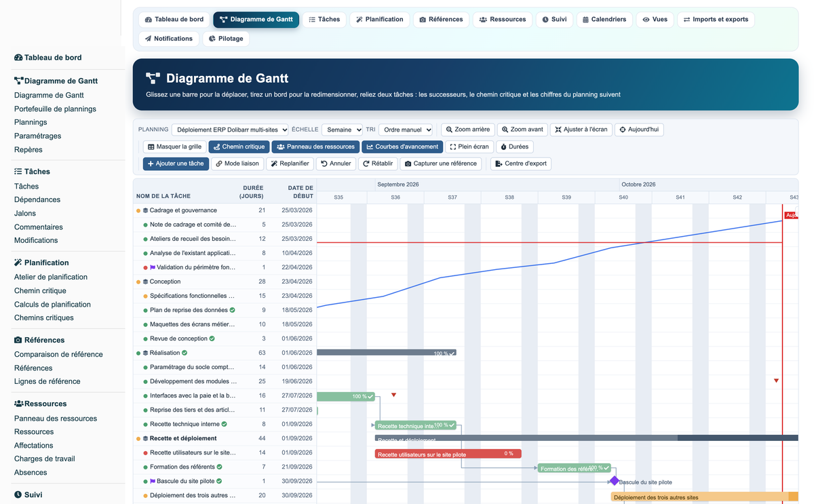Click green check on Recette technique interne row

click(225, 424)
